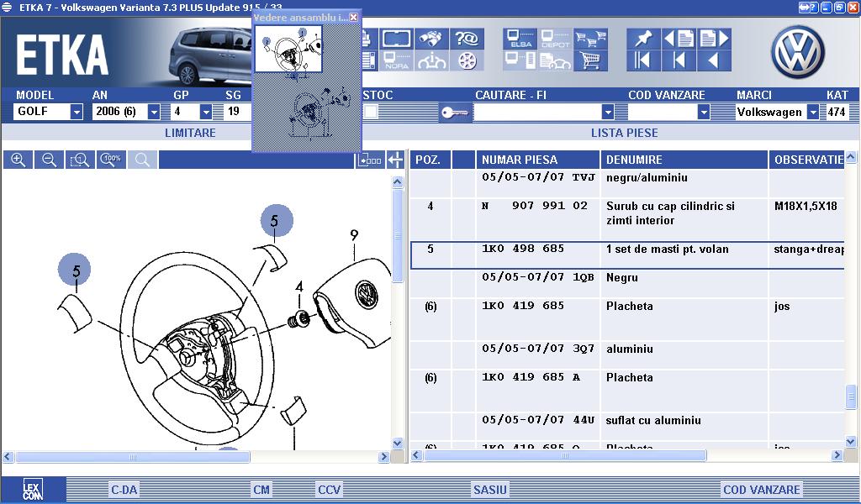Reset illustration zoom to 100%
Viewport: 861px width, 504px height.
click(111, 160)
